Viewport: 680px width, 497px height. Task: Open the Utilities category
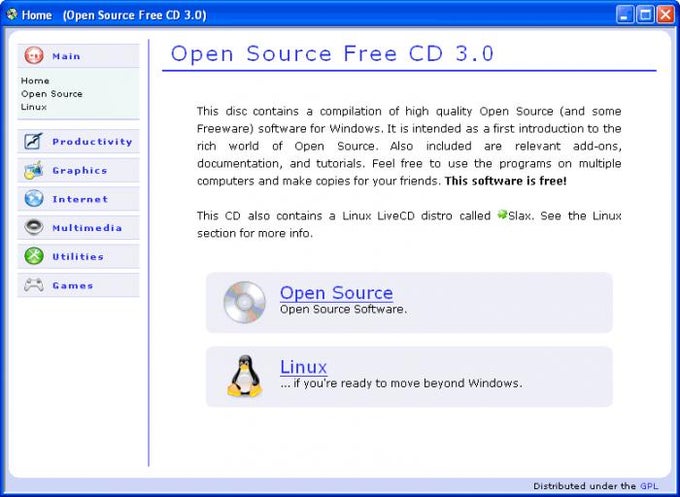coord(78,256)
